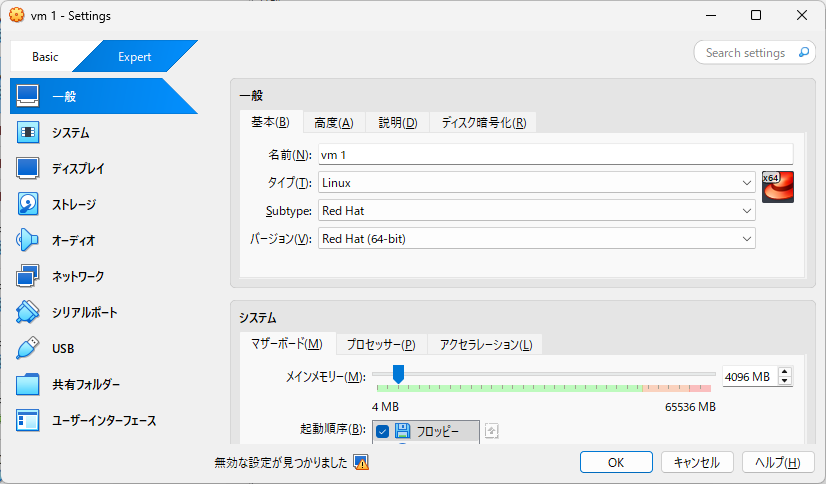
Task: Click the キャンセル button
Action: click(697, 462)
